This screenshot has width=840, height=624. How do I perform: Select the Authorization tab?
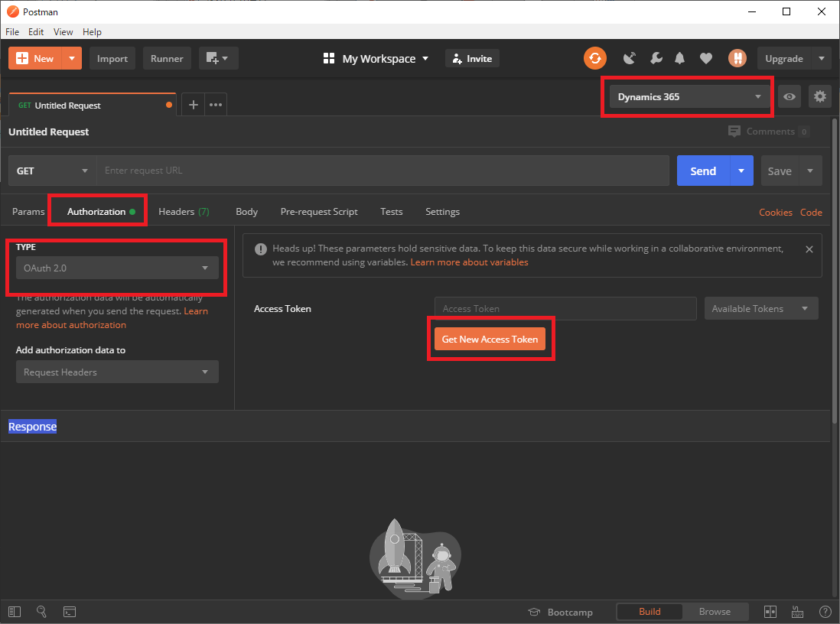pos(101,212)
